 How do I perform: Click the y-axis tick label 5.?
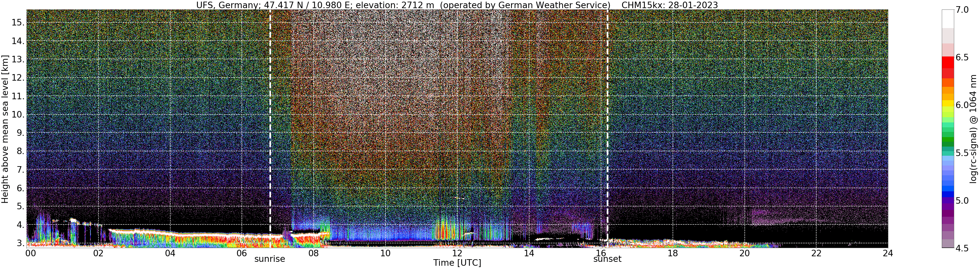tap(20, 207)
